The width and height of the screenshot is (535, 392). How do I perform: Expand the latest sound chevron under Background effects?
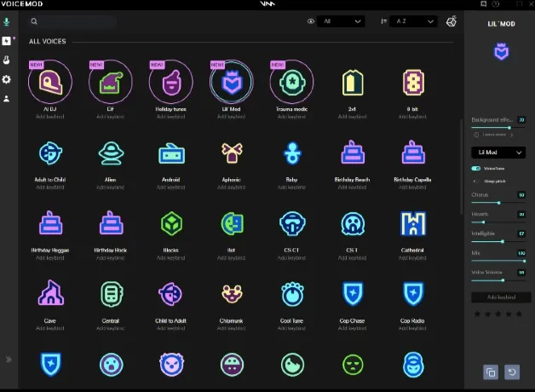(512, 135)
